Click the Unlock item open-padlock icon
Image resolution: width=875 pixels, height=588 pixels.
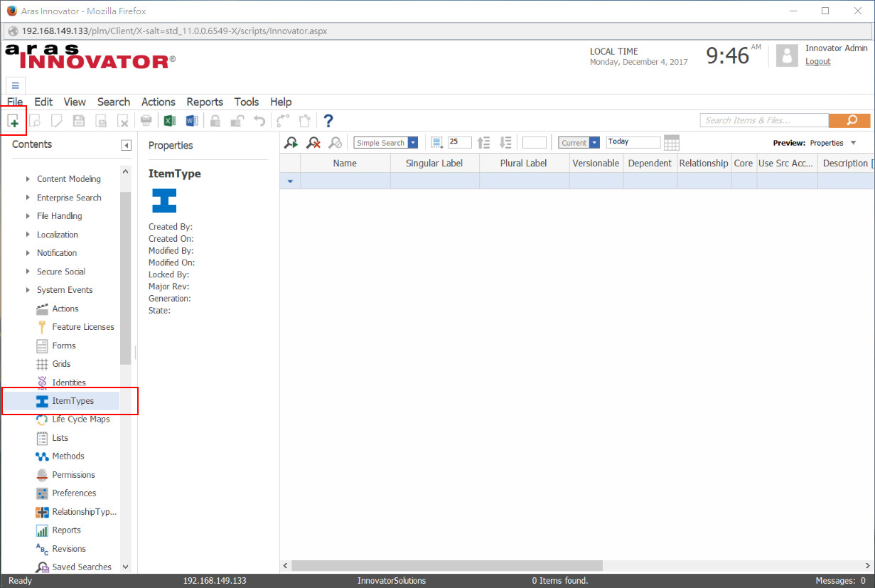point(238,121)
